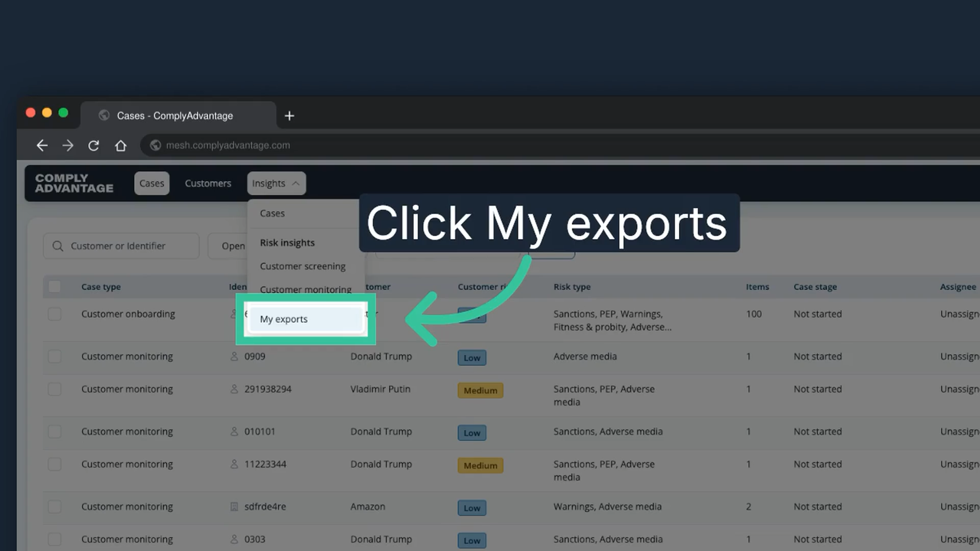Sort by the Risk type column header
The height and width of the screenshot is (551, 980).
pyautogui.click(x=572, y=287)
